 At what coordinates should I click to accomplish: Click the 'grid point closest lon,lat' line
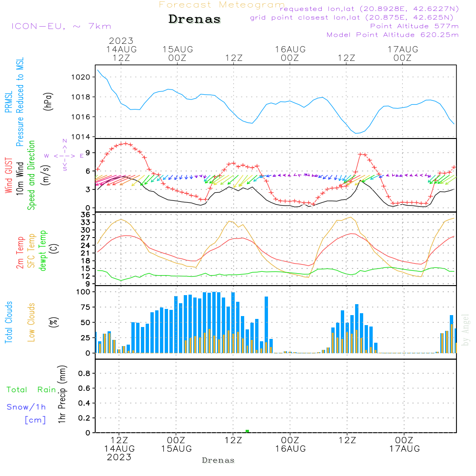click(x=352, y=18)
